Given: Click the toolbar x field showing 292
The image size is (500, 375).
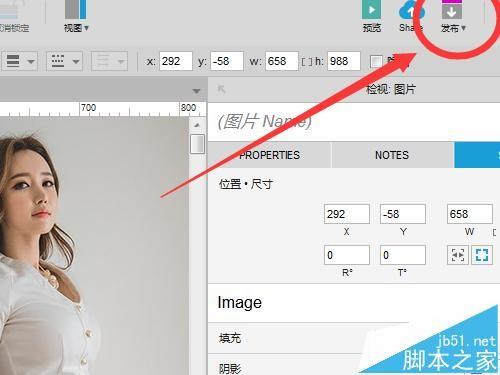Looking at the screenshot, I should [176, 61].
